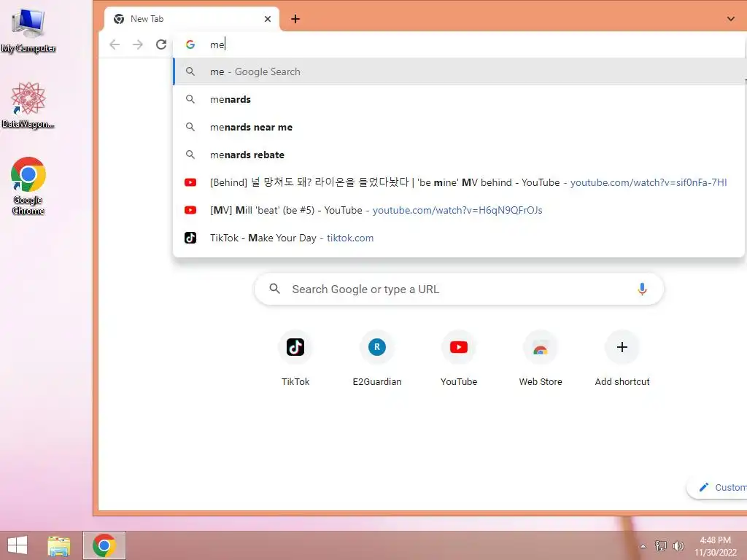The height and width of the screenshot is (560, 747).
Task: Select the New Tab tab
Action: [192, 19]
